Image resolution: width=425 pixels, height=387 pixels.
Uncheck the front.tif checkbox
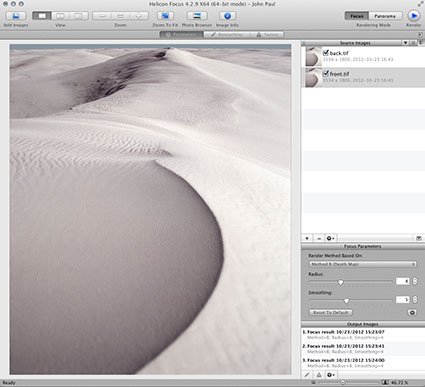(326, 73)
